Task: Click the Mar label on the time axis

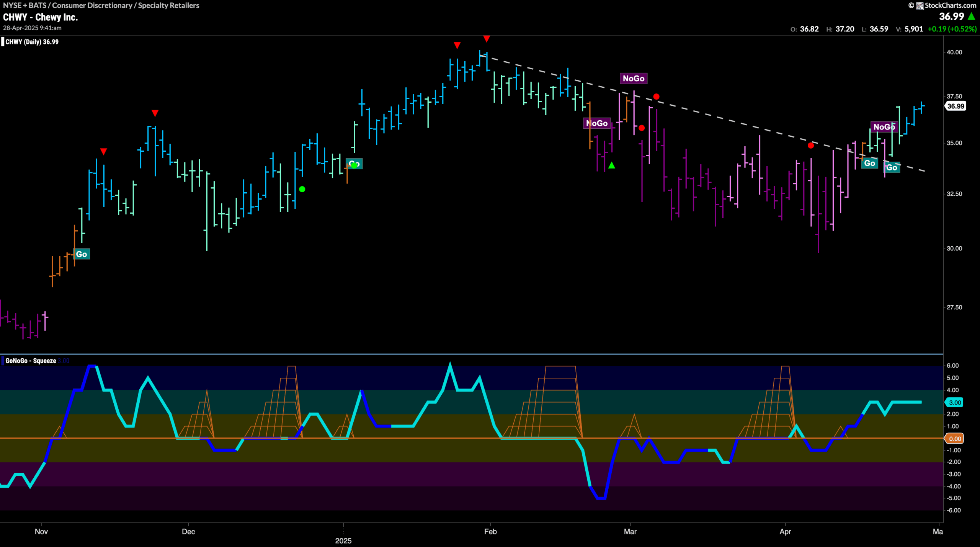Action: click(x=630, y=532)
